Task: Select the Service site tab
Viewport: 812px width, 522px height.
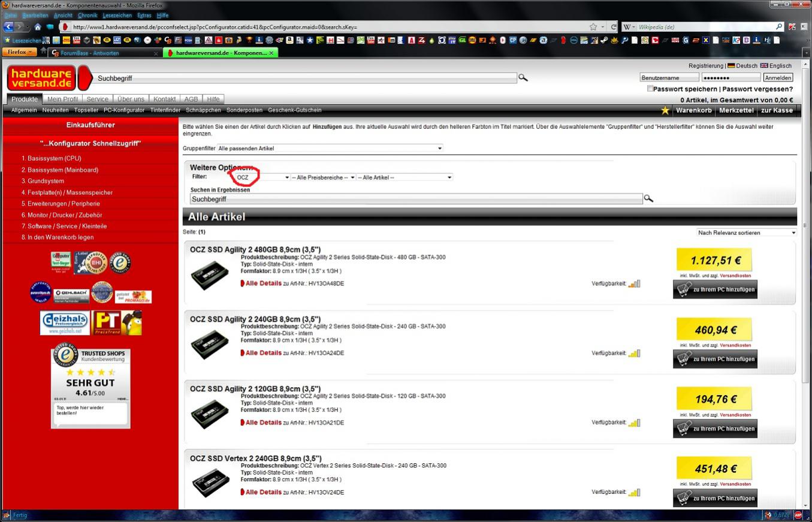Action: (x=98, y=99)
